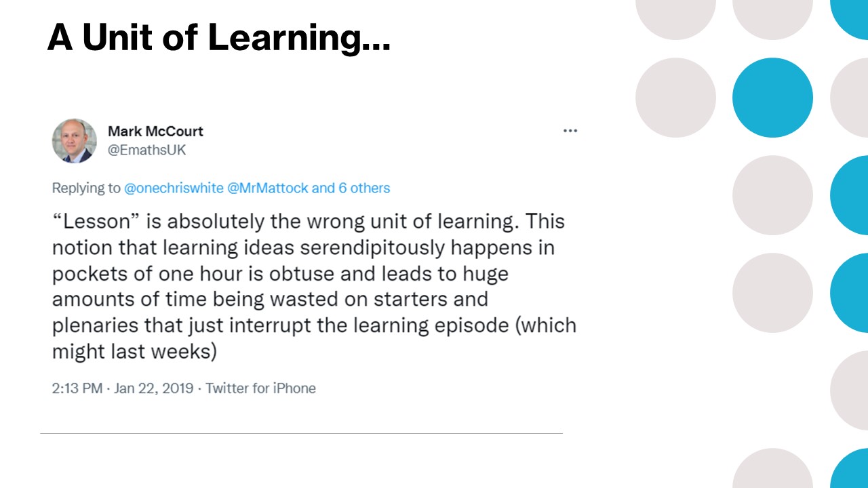
Task: Click the horizontal divider line below tweet
Action: click(301, 433)
